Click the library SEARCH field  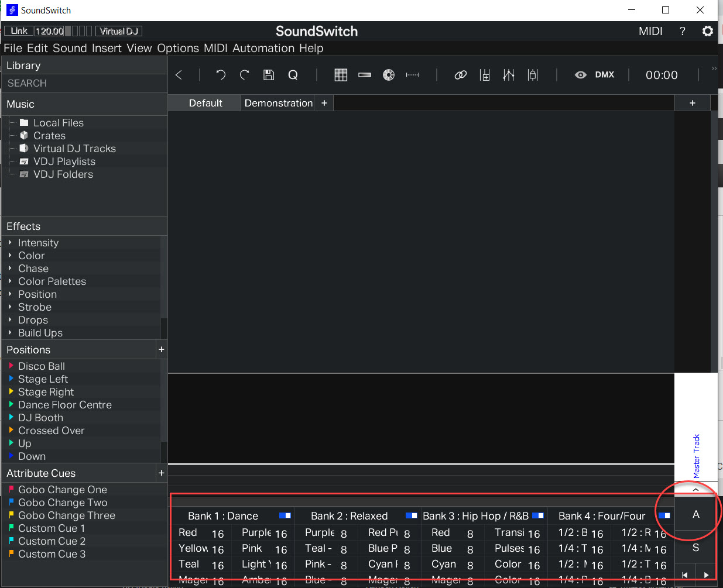pyautogui.click(x=85, y=83)
